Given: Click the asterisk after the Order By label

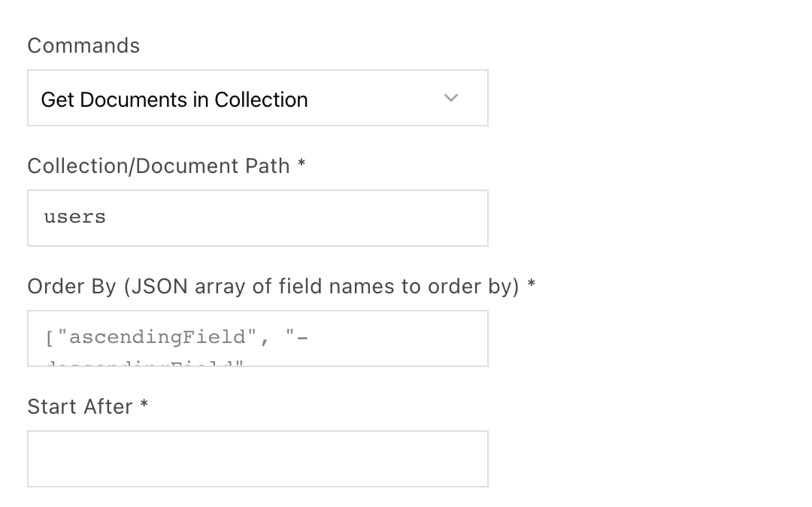Looking at the screenshot, I should tap(531, 284).
